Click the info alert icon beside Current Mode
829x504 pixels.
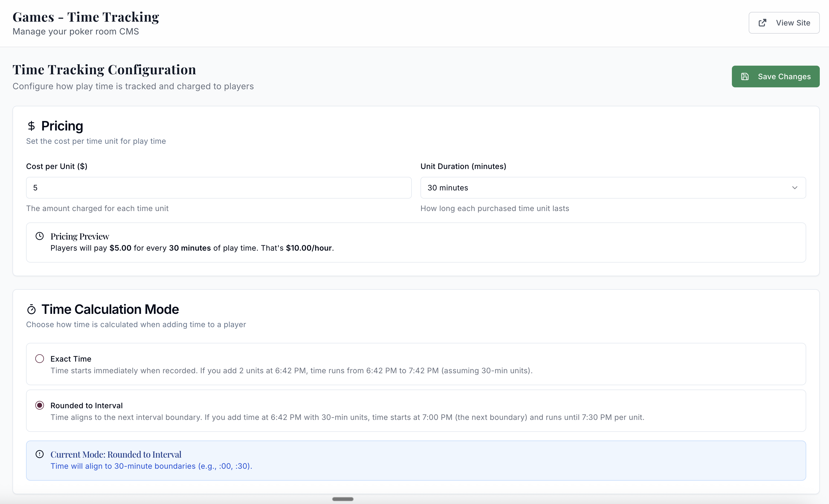click(40, 454)
